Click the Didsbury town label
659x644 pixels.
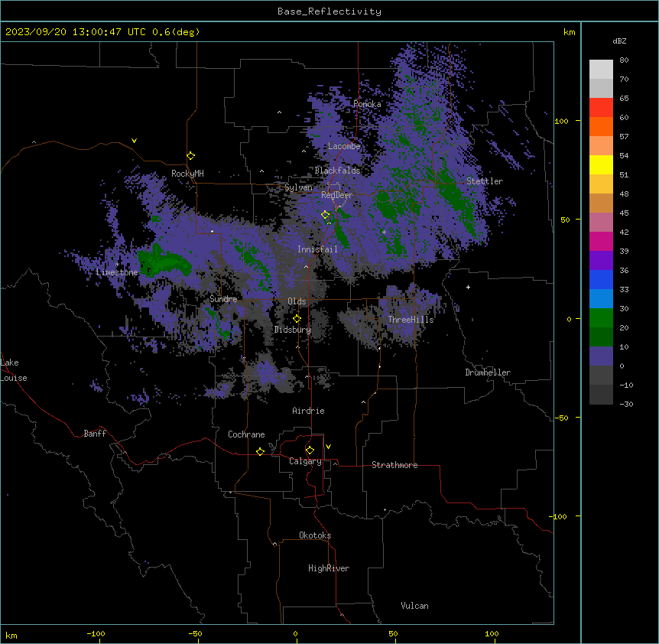(x=293, y=330)
